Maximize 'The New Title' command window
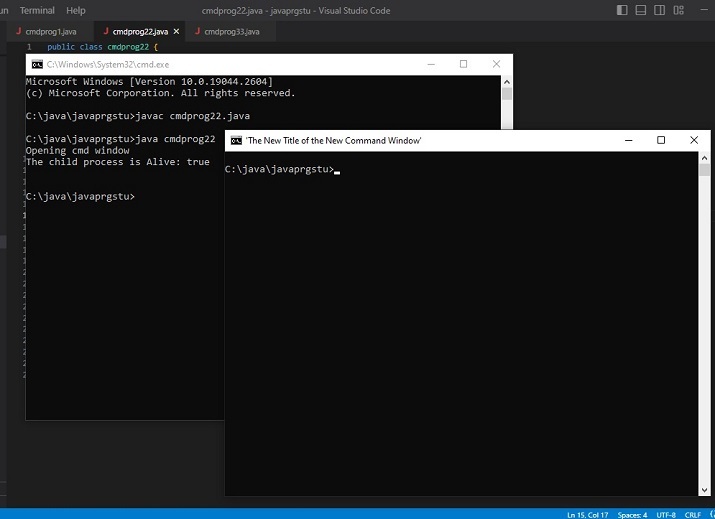The height and width of the screenshot is (519, 715). coord(661,140)
